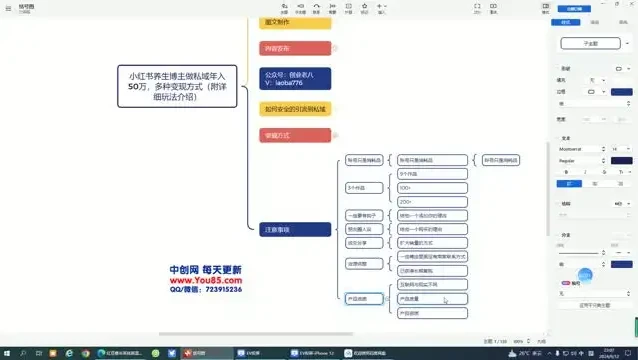The height and width of the screenshot is (360, 638).
Task: Open the font size 14 dropdown
Action: coord(621,149)
